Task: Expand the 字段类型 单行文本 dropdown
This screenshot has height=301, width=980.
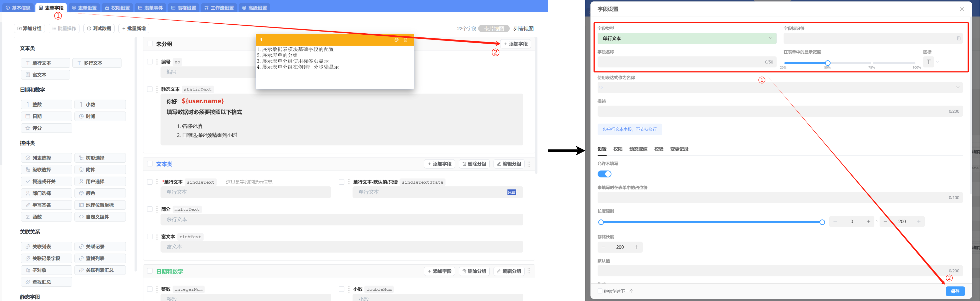Action: [x=686, y=38]
